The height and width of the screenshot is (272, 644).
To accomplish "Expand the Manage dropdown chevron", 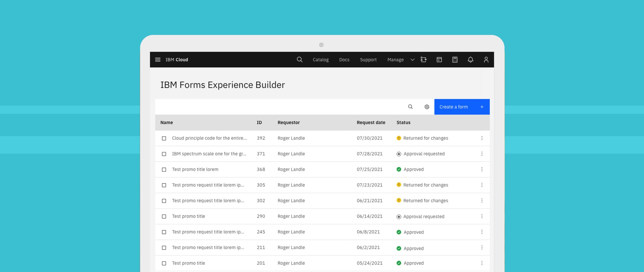I will point(412,60).
